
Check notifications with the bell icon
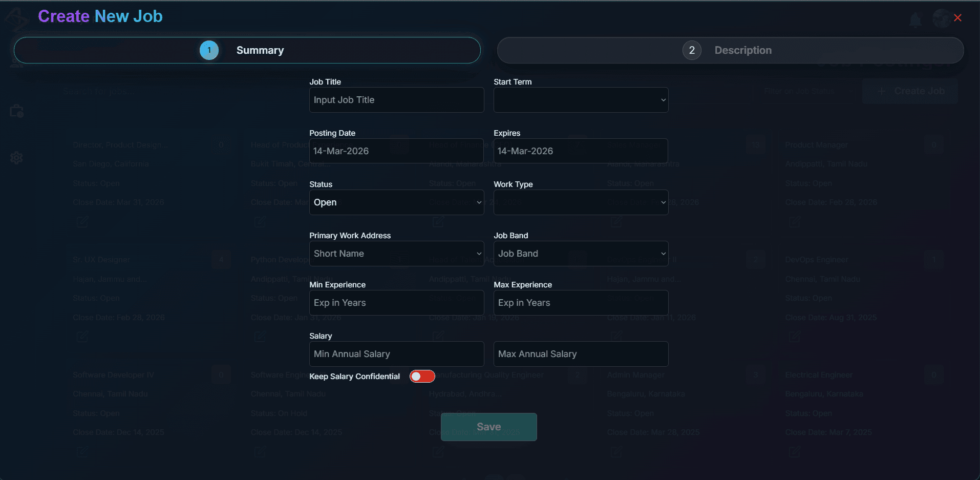916,19
